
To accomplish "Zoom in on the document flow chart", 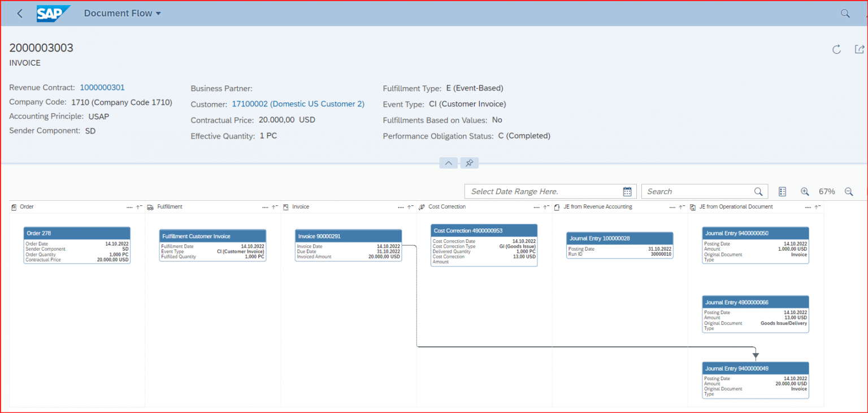I will [x=804, y=191].
